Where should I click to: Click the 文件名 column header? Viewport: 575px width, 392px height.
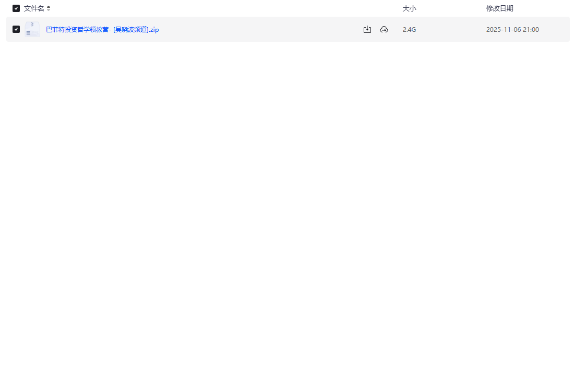(x=34, y=8)
